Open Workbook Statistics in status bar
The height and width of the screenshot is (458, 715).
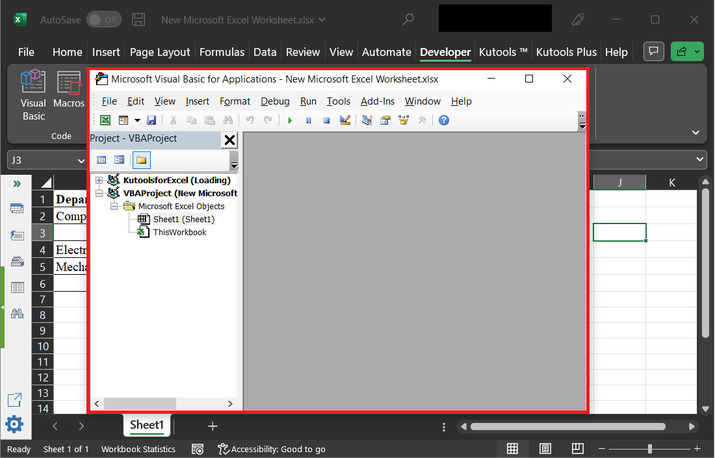click(x=138, y=449)
